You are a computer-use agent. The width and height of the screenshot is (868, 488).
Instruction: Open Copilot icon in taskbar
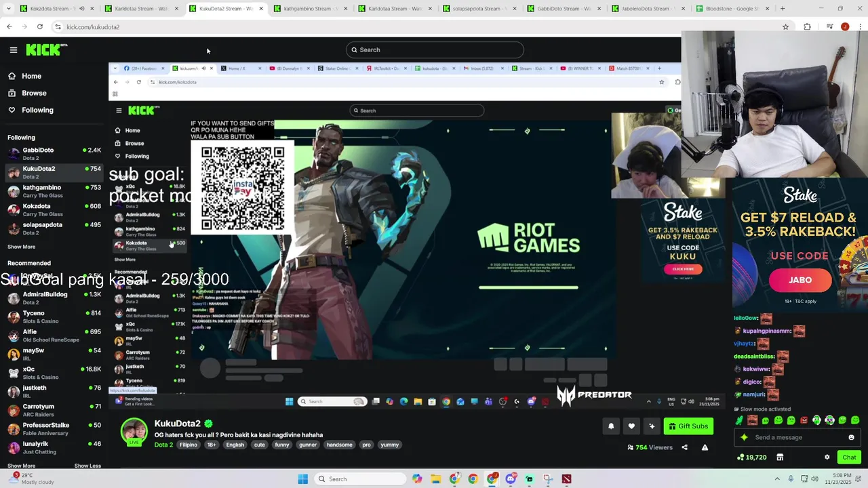(417, 479)
